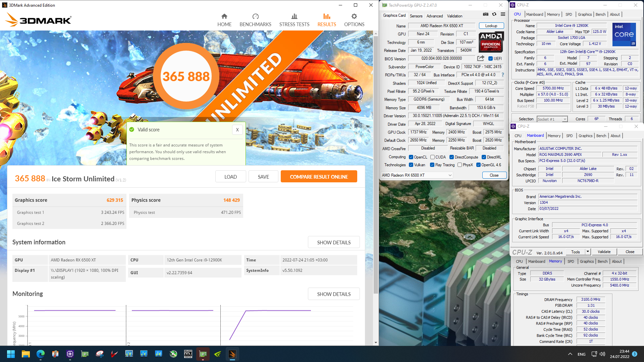Go to BENCHMARKS in 3DMark navigation
Screen dimensions: 644x362
[255, 20]
